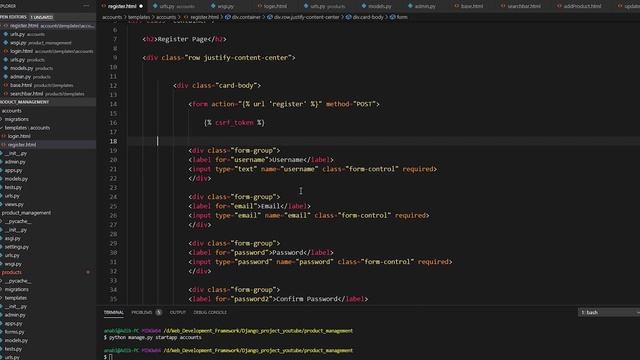Expand migrations folder under accounts
640x360 pixels.
pyautogui.click(x=48, y=119)
